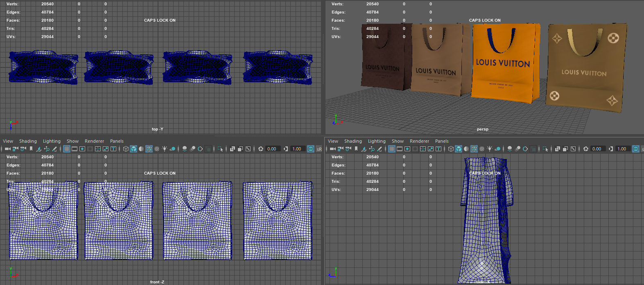Toggle Shadows icon in front panel toolbar
Screen dimensions: 644x285
173,149
